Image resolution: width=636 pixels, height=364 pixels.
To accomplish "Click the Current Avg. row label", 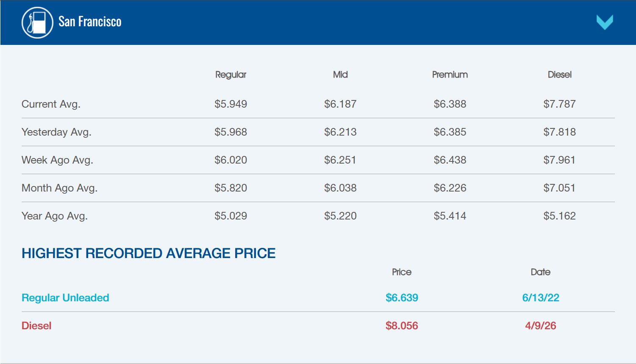I will coord(51,104).
